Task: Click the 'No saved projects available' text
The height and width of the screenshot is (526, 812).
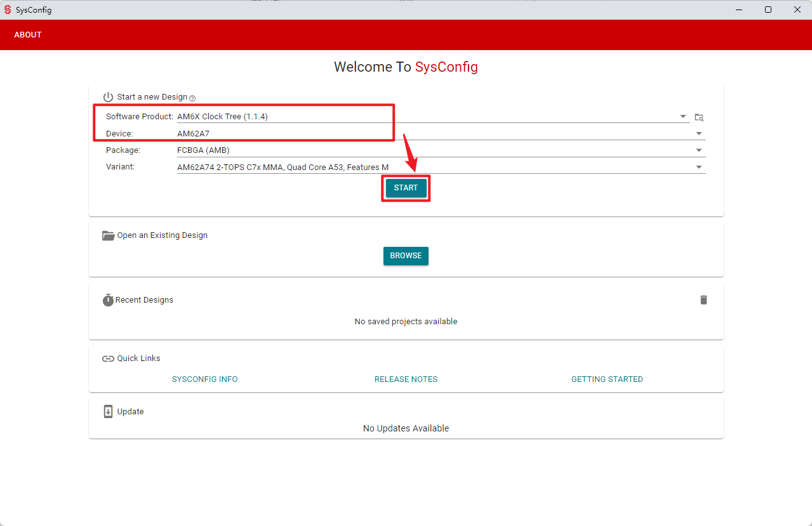Action: point(406,322)
